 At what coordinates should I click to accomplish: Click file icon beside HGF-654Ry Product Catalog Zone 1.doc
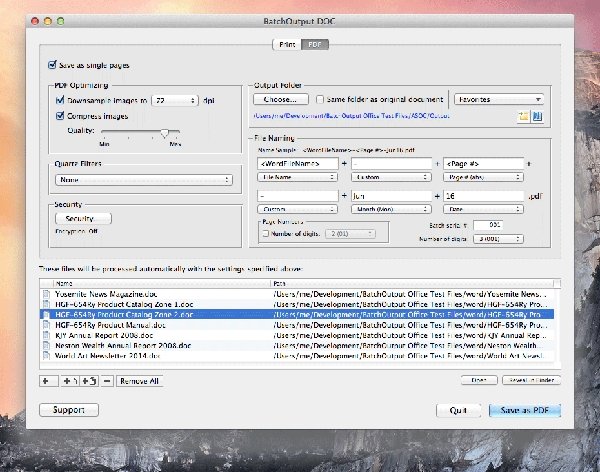[x=46, y=304]
